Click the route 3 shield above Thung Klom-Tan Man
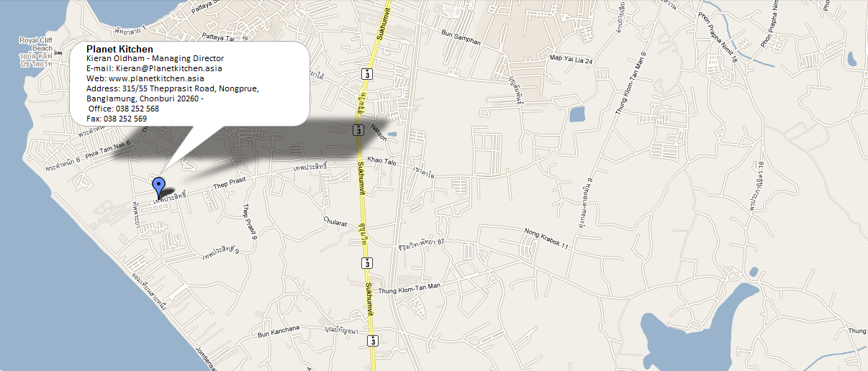Viewport: 868px width, 371px height. [x=367, y=262]
